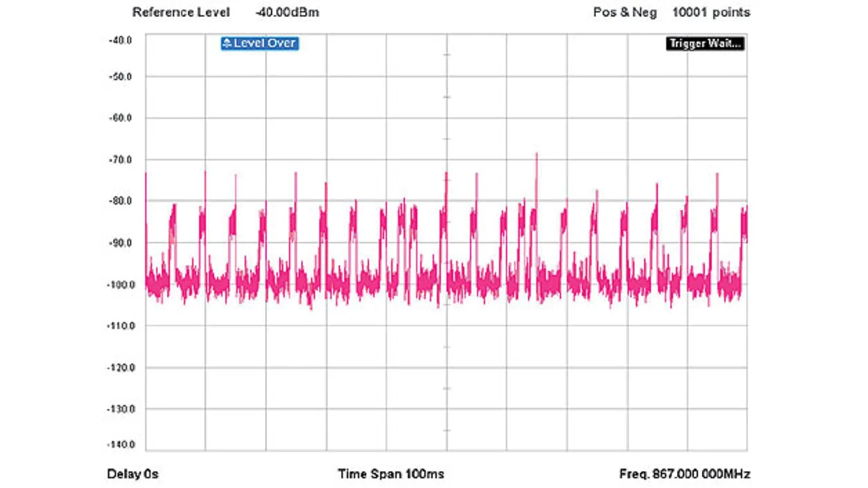Click the -40.00dBm reference level value
The image size is (868, 488).
tap(288, 12)
